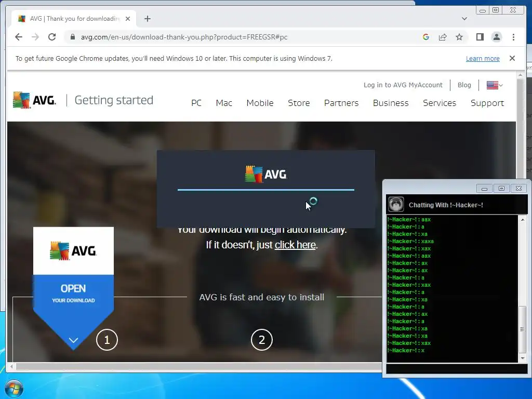This screenshot has width=532, height=399.
Task: Open the Store menu item
Action: pyautogui.click(x=299, y=103)
